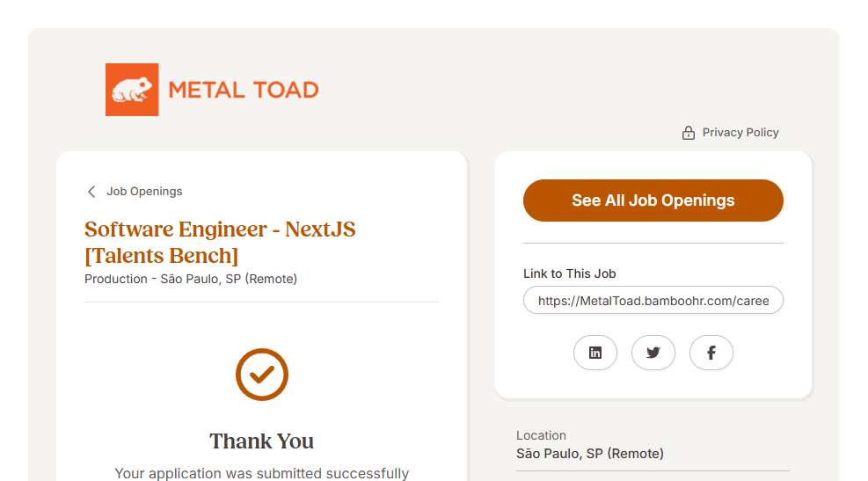Click the Metal Toad frog logo icon

132,90
